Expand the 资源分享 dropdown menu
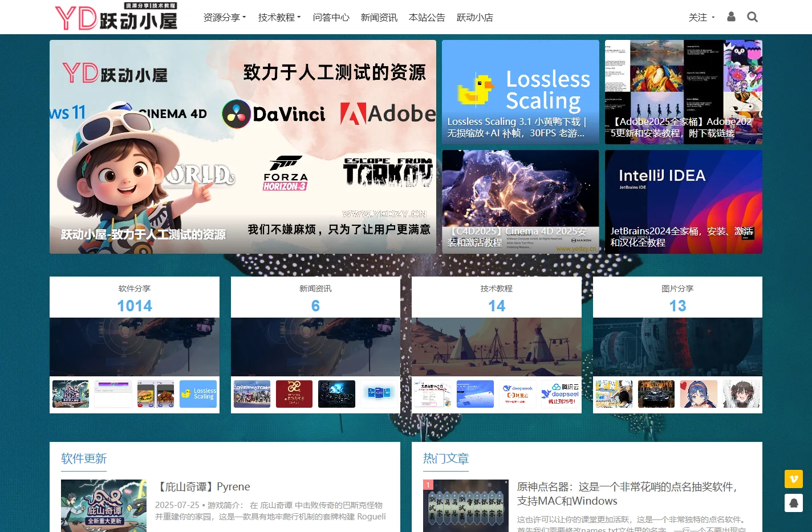Image resolution: width=812 pixels, height=532 pixels. click(x=225, y=17)
